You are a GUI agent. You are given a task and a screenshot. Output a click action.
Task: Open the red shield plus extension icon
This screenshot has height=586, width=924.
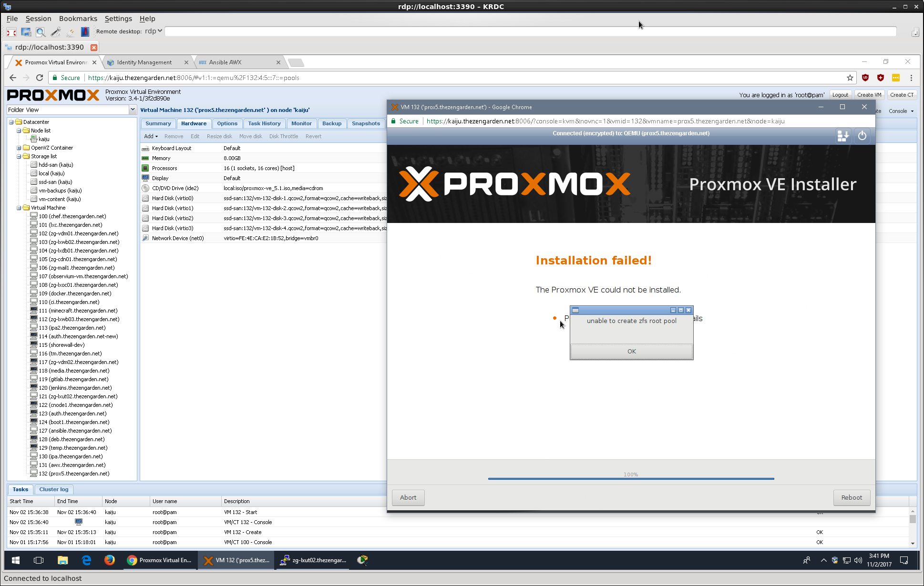[x=881, y=78]
